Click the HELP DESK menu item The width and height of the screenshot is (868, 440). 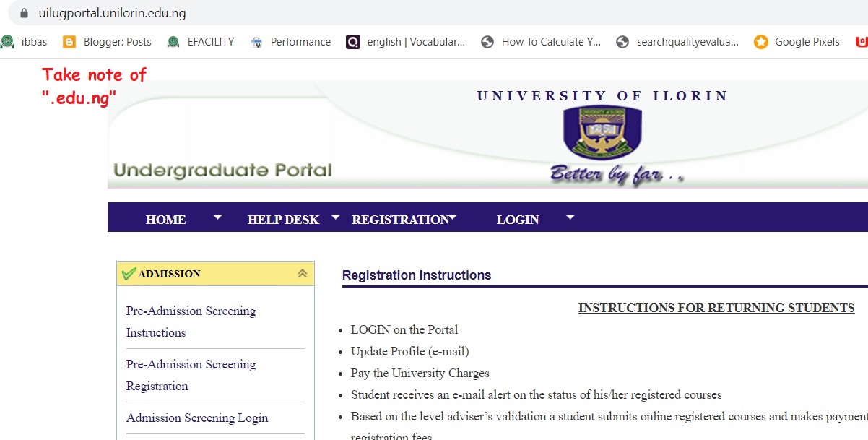coord(283,220)
